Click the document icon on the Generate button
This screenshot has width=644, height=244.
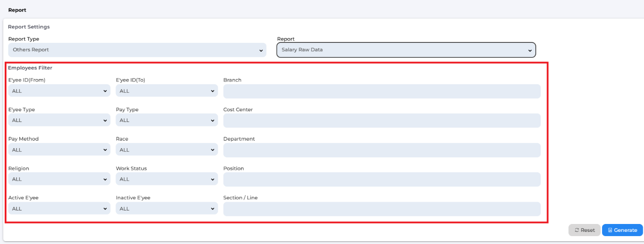610,230
